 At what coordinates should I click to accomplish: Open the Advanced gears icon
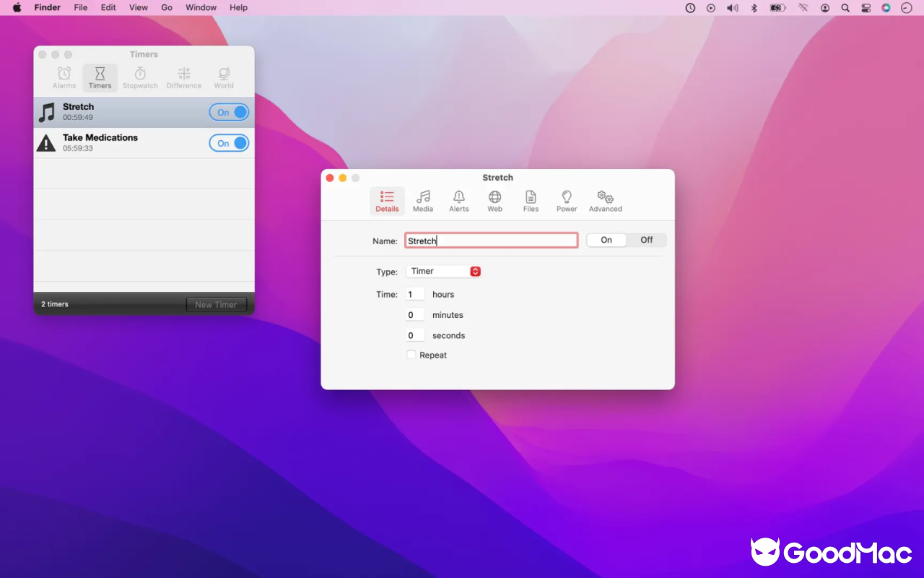(x=605, y=200)
